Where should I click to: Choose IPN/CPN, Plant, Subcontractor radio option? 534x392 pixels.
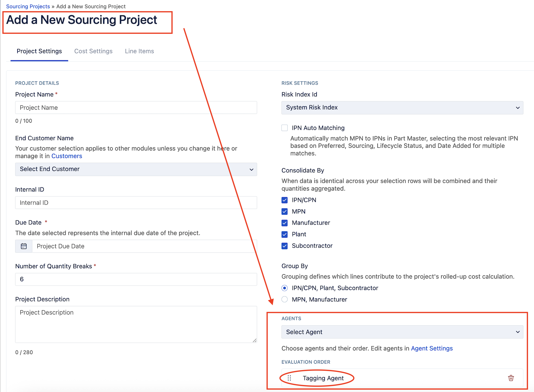(x=285, y=288)
